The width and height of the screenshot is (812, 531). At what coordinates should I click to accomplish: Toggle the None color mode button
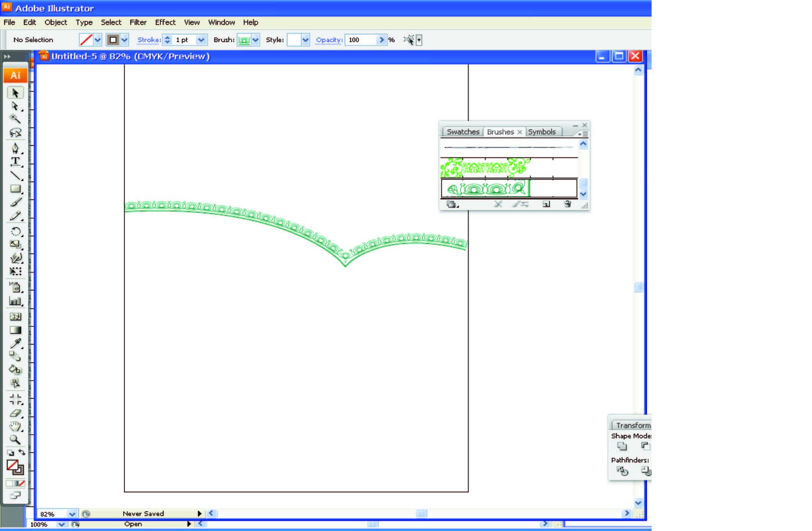(22, 483)
